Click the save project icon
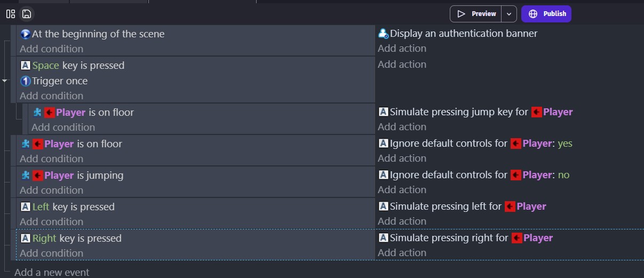644x278 pixels. [27, 14]
